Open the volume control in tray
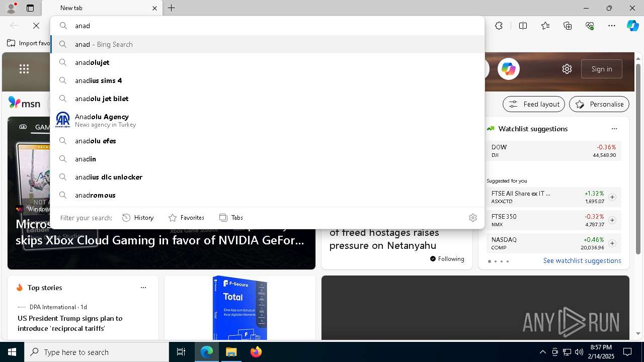This screenshot has width=644, height=362. coord(579,352)
